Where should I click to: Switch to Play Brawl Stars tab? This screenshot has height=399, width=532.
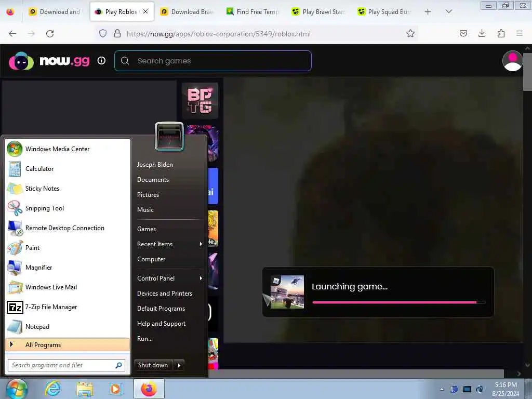[x=319, y=12]
